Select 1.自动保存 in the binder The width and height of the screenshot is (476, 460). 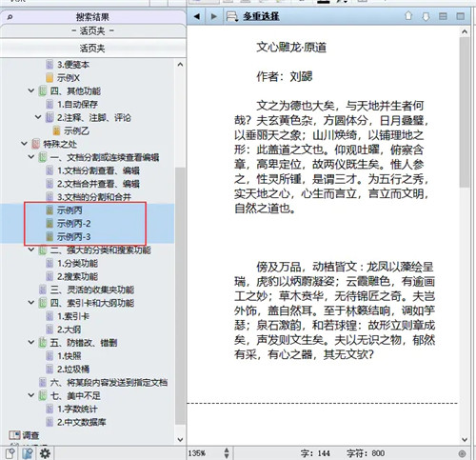coord(77,104)
